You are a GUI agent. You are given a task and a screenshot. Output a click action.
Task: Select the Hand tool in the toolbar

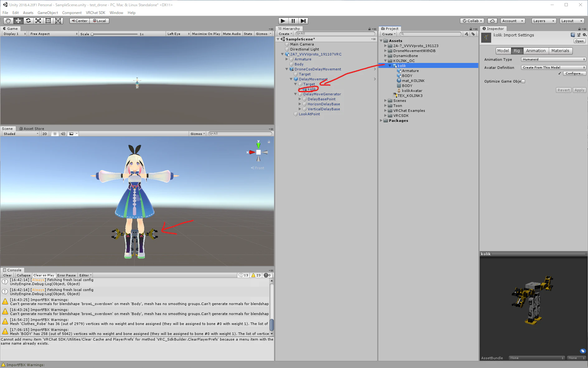[8, 21]
